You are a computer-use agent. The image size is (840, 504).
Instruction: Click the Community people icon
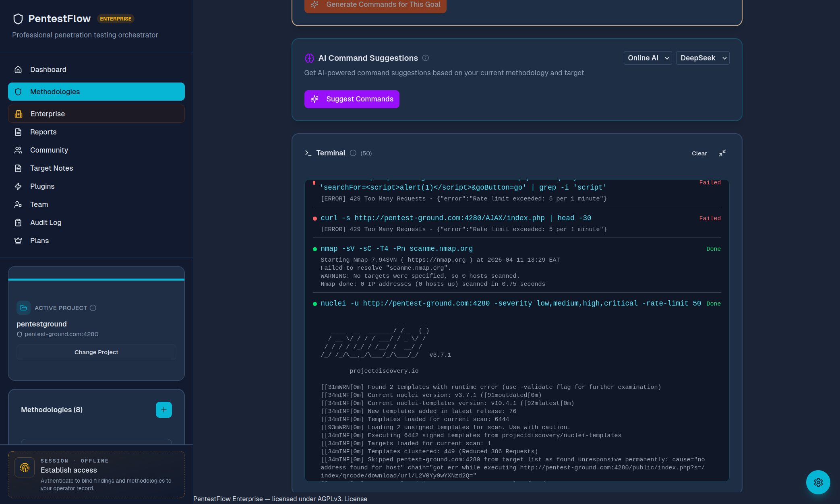[x=18, y=150]
